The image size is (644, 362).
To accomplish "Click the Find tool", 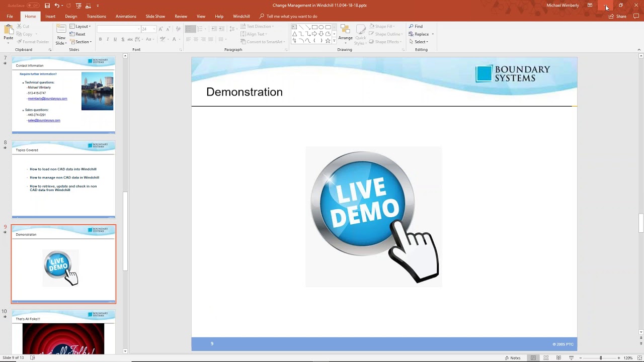I will coord(416,26).
